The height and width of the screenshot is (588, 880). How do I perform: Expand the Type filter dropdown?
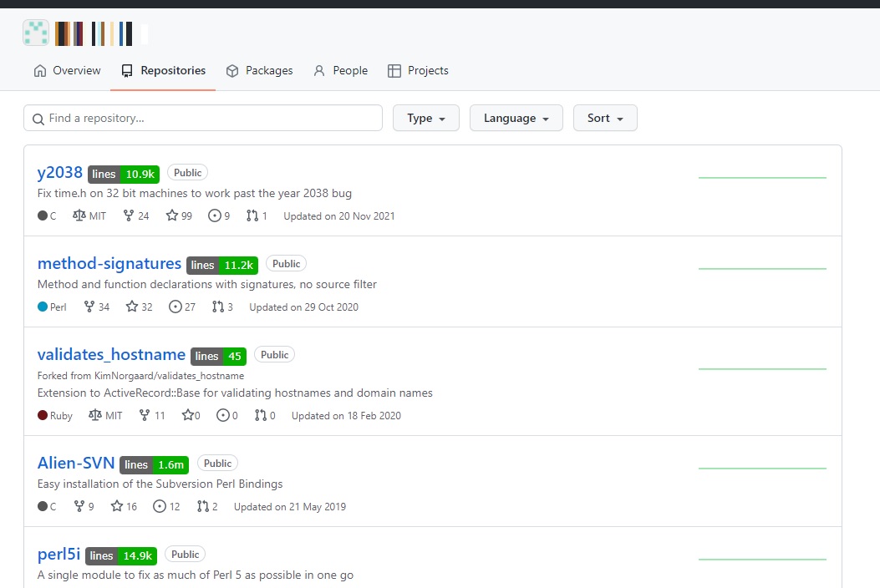click(x=426, y=118)
